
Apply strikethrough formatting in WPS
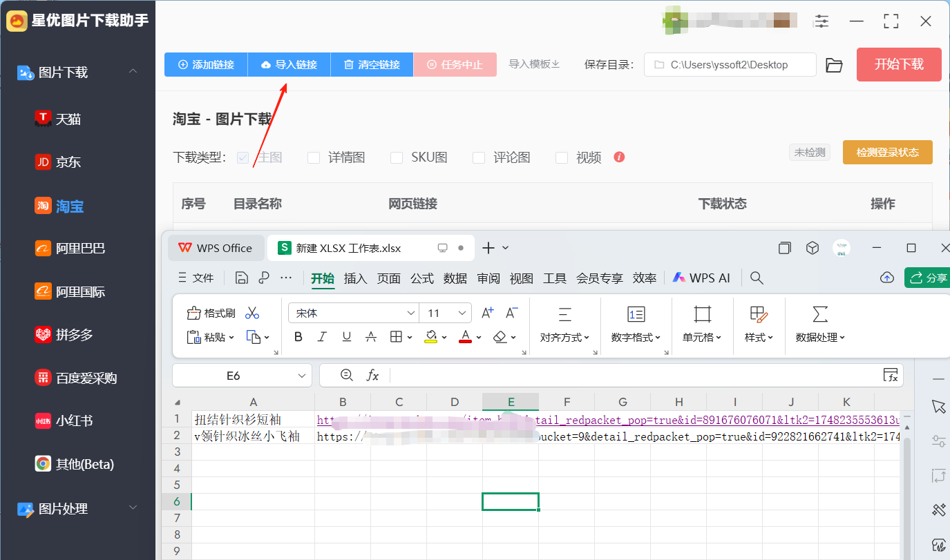371,337
